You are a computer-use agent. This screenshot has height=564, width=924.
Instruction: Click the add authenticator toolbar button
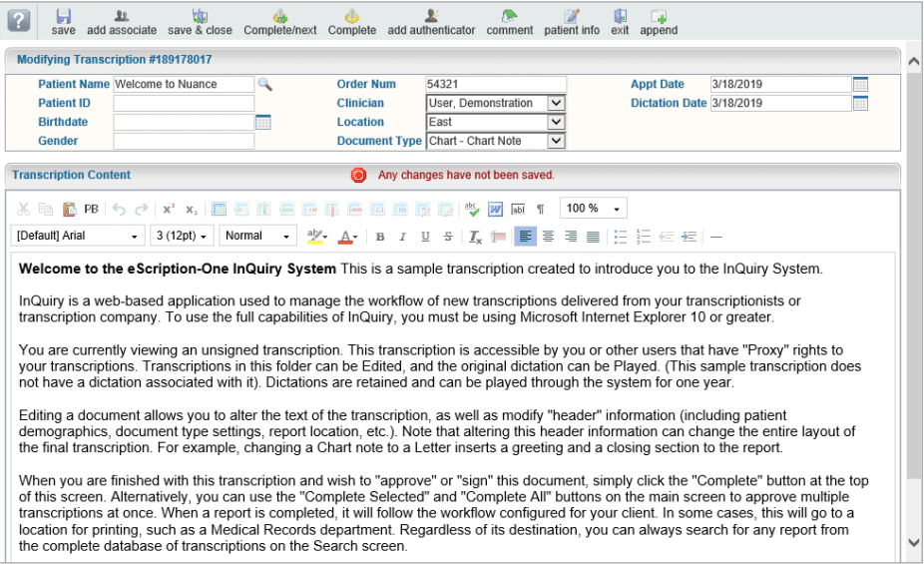pos(431,22)
